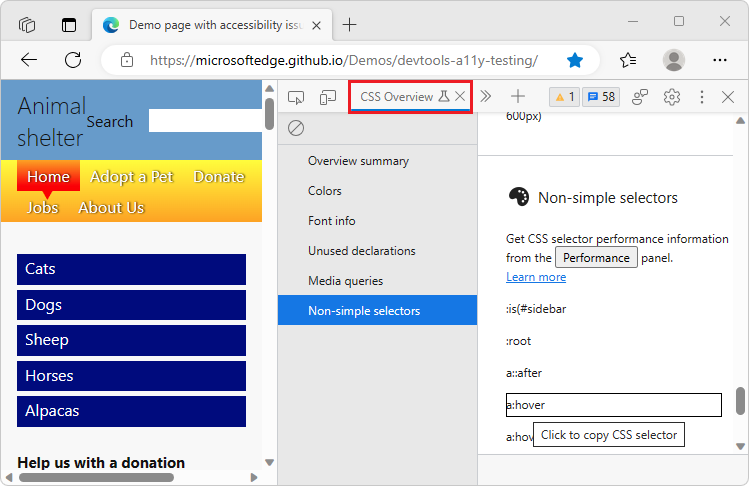This screenshot has width=749, height=486.
Task: Add a new DevTools tool with plus
Action: 518,97
